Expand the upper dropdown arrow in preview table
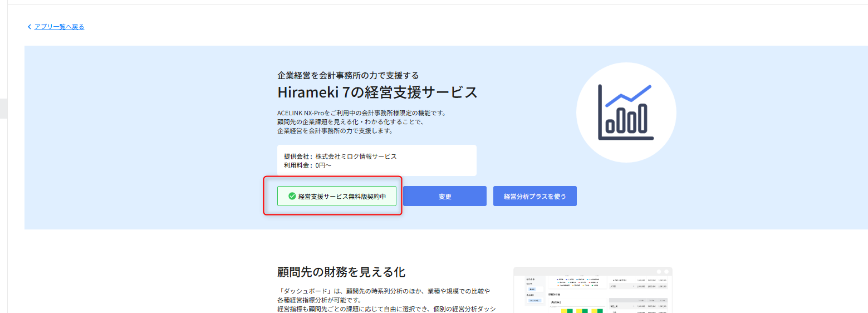Screen dimensions: 868x313 click(634, 286)
